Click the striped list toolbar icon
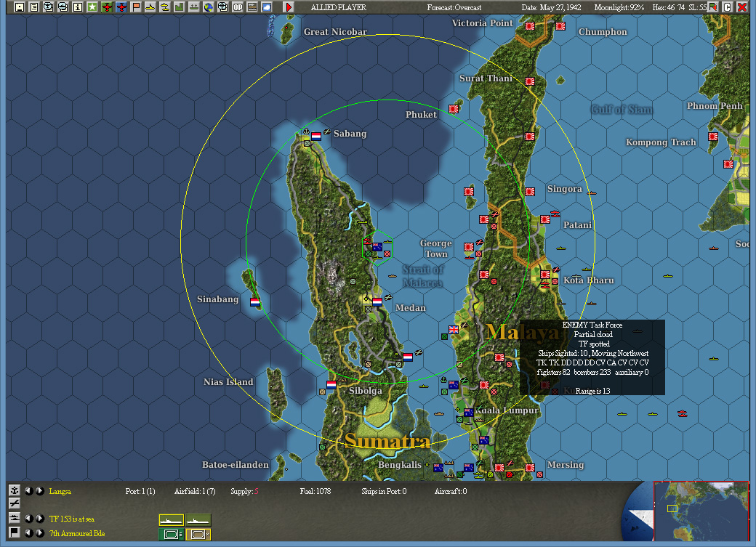This screenshot has height=547, width=756. tap(252, 7)
